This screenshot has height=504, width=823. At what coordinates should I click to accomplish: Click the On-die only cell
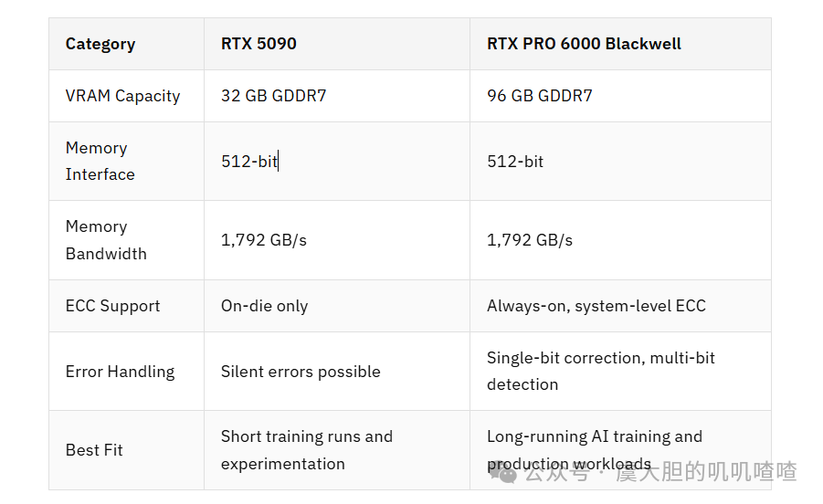coord(337,306)
